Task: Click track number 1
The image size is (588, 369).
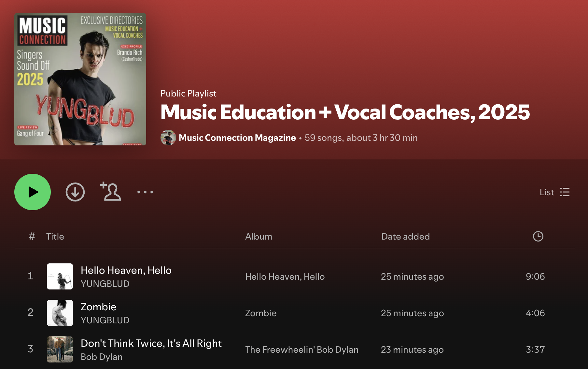Action: (30, 276)
